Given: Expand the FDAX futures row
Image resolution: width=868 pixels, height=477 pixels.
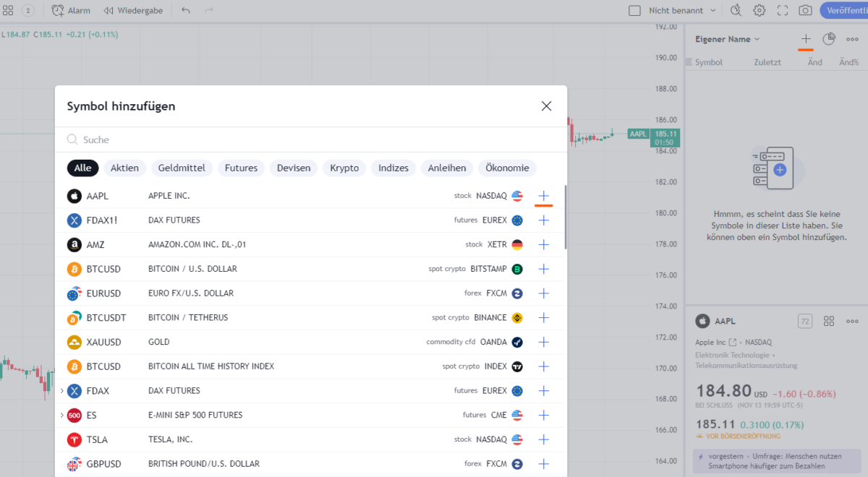Looking at the screenshot, I should pos(62,391).
